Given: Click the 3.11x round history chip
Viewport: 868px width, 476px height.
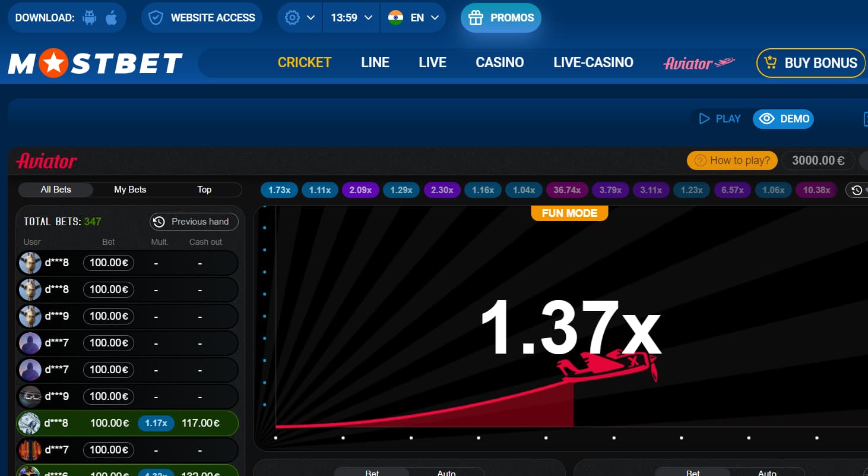Looking at the screenshot, I should pyautogui.click(x=651, y=190).
